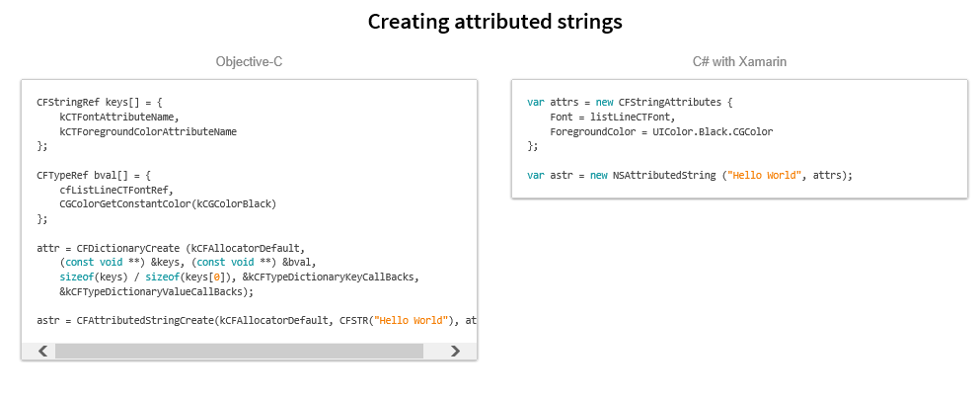980x396 pixels.
Task: Click the "Font = listLineCTFont," line
Action: click(x=613, y=117)
